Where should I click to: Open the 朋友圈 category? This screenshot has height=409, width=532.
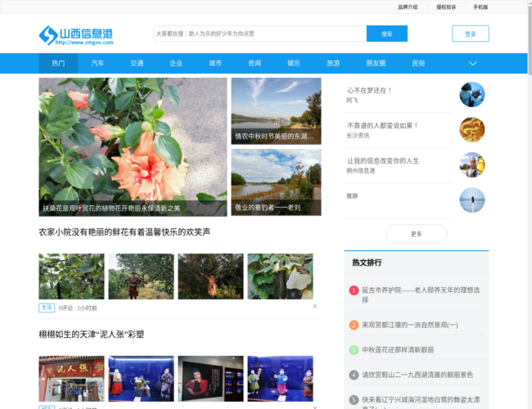[376, 64]
